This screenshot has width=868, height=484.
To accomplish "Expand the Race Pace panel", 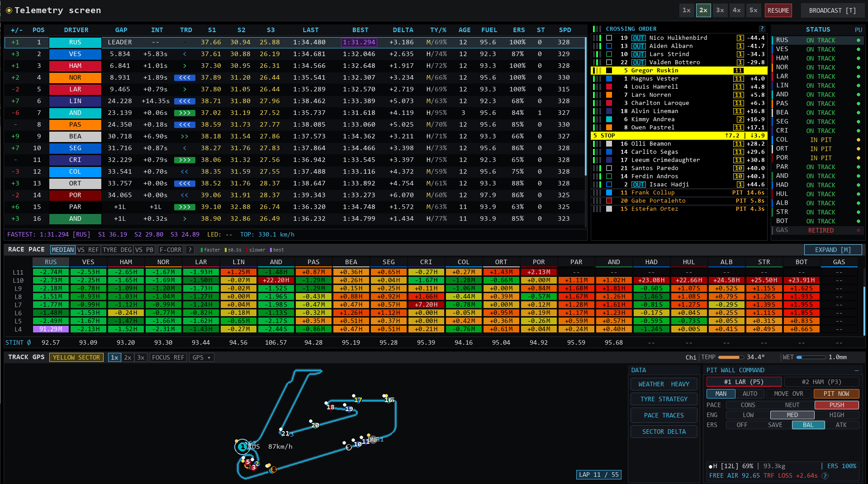I will (833, 250).
